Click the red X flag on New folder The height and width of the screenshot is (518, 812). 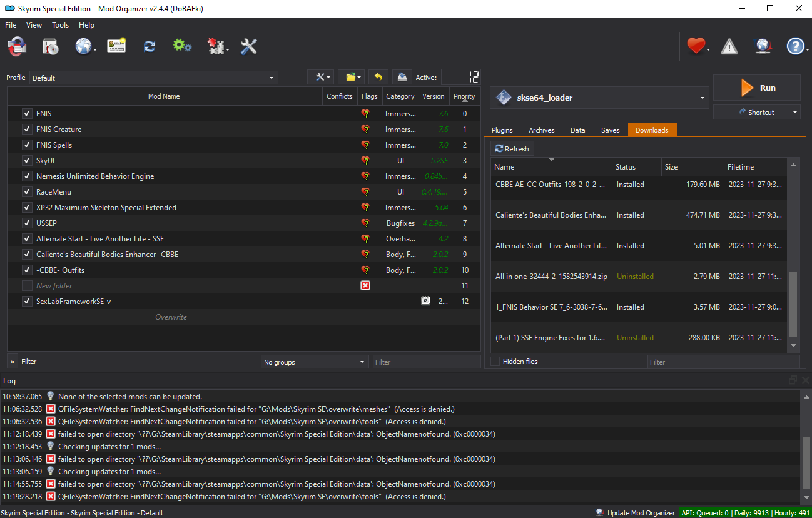(365, 285)
